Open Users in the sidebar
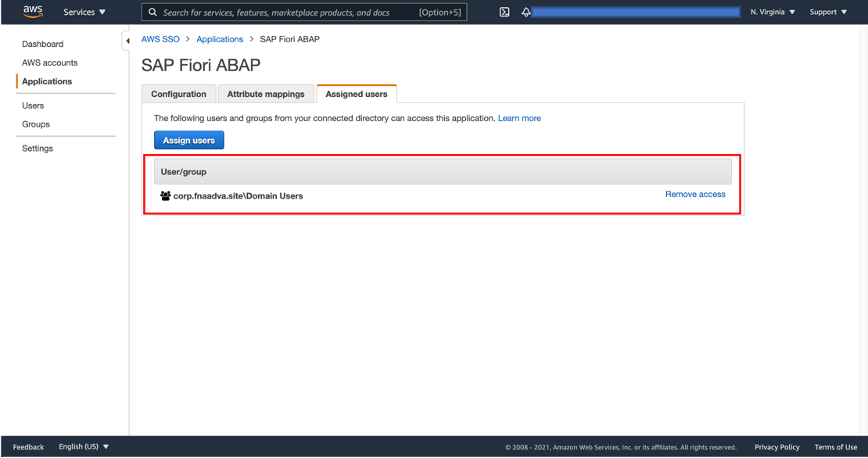This screenshot has height=458, width=868. pos(33,105)
